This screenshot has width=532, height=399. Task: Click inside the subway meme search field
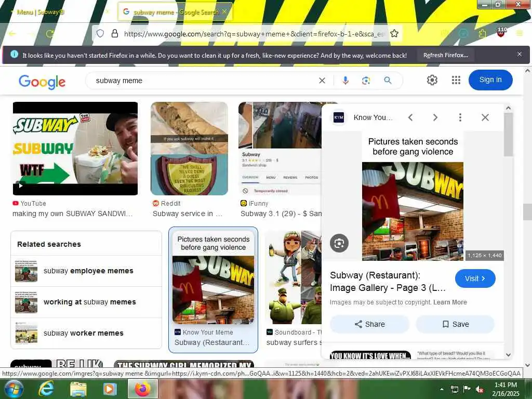[204, 81]
